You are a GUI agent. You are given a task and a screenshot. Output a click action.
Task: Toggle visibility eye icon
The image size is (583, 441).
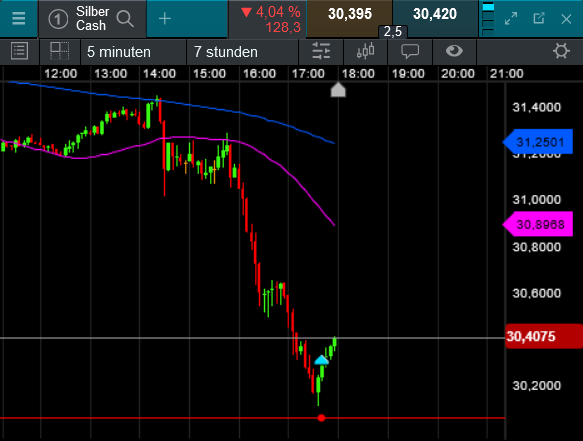click(x=454, y=51)
